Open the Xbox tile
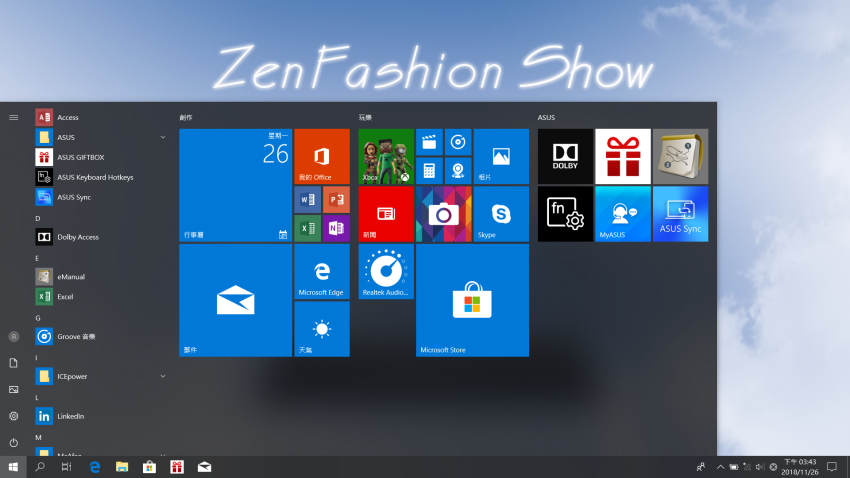 [x=386, y=156]
